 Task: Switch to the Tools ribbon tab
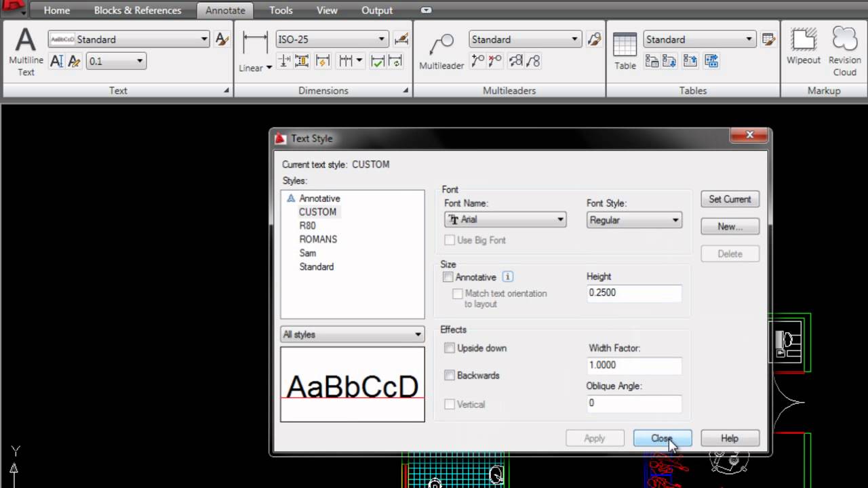coord(281,10)
